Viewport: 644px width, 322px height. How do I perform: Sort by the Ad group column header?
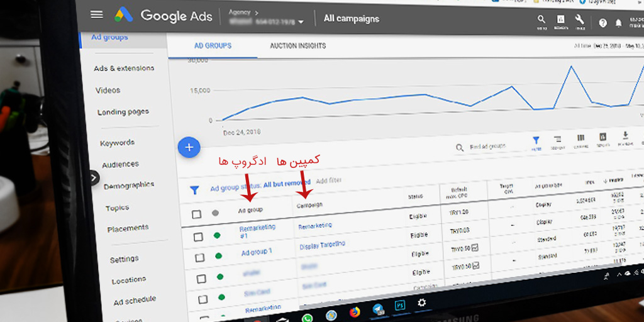coord(250,210)
